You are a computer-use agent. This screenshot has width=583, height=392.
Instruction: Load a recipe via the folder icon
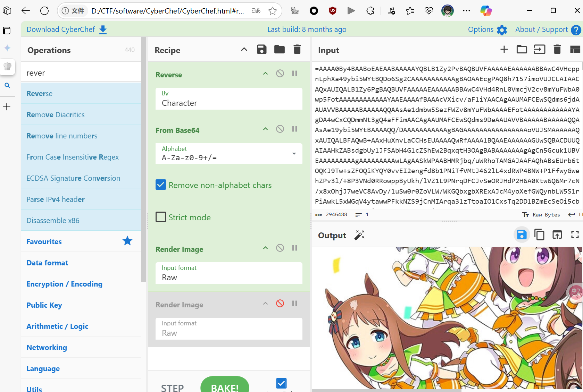[280, 50]
